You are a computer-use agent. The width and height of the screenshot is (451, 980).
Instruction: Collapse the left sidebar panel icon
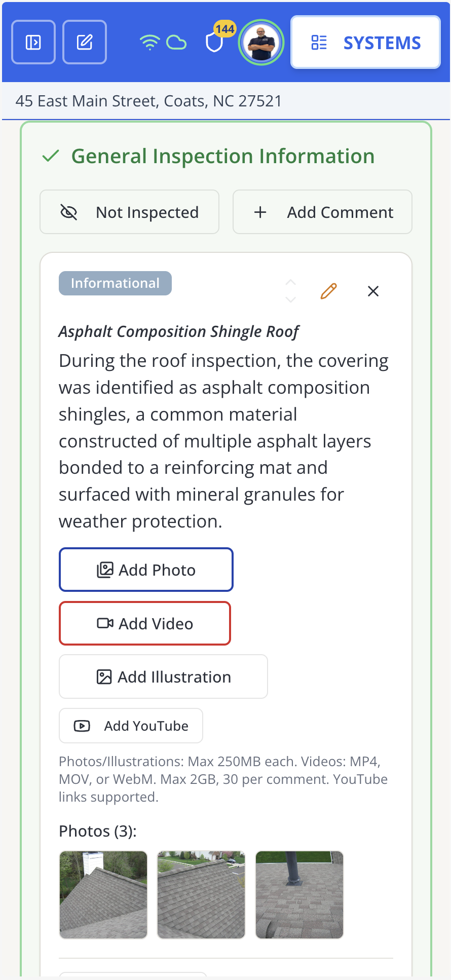(33, 42)
